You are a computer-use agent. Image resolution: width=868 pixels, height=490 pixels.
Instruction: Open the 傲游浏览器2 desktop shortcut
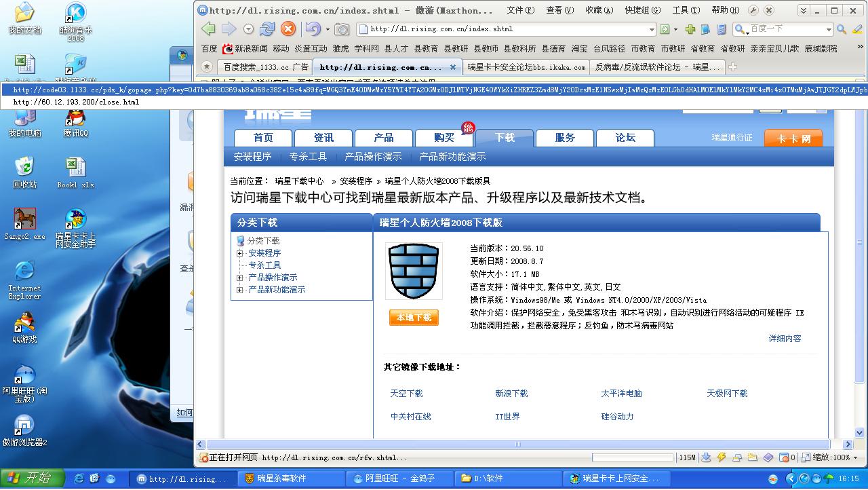click(x=24, y=430)
